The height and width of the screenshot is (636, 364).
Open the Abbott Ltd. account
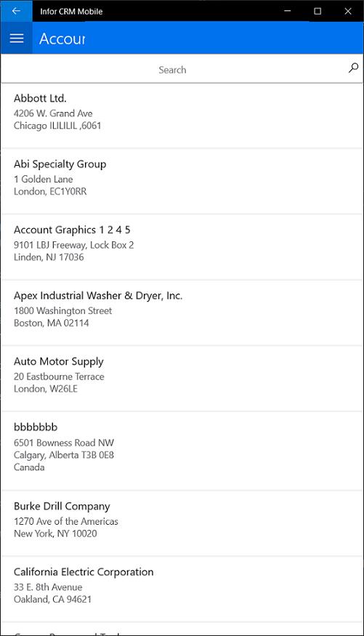click(x=182, y=116)
